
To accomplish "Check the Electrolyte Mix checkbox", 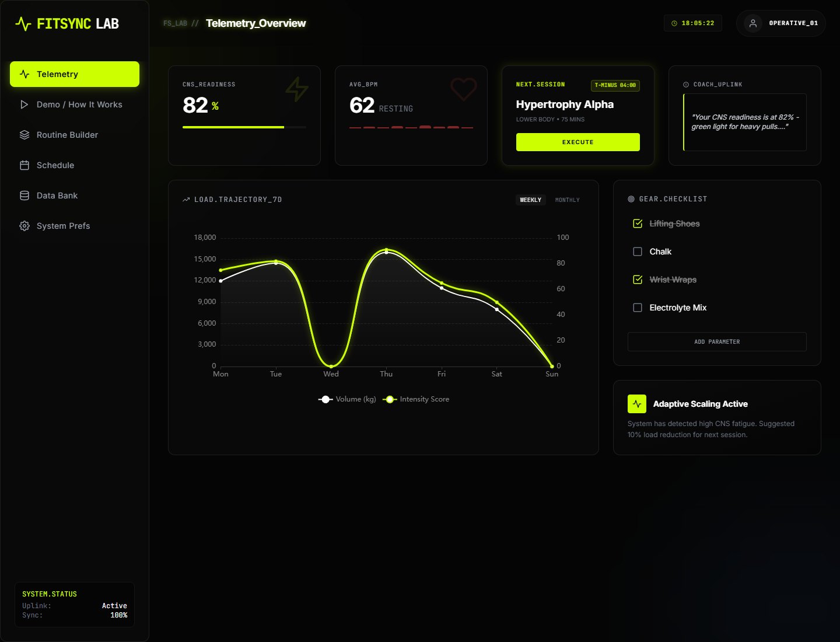I will pyautogui.click(x=638, y=308).
